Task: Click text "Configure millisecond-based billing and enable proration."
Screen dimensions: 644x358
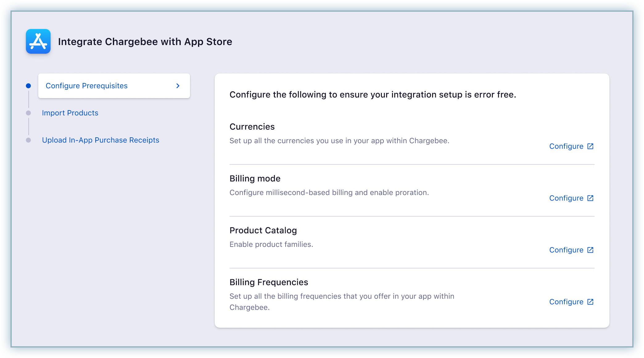Action: click(329, 193)
